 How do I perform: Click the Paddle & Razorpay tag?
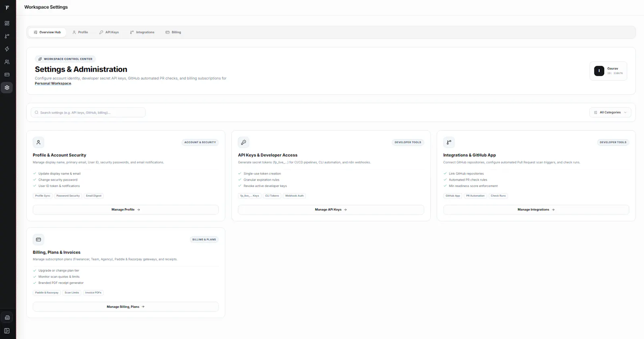[47, 293]
